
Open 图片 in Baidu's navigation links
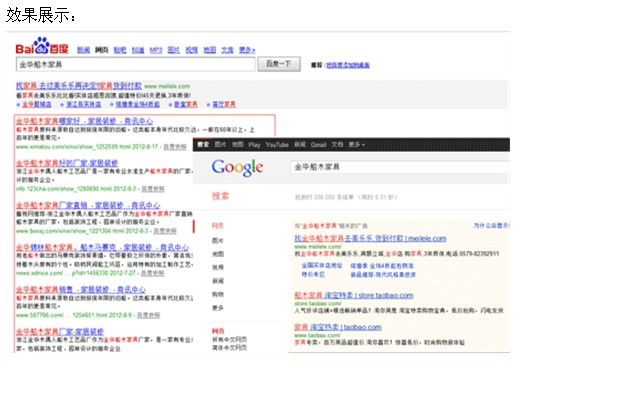point(173,50)
